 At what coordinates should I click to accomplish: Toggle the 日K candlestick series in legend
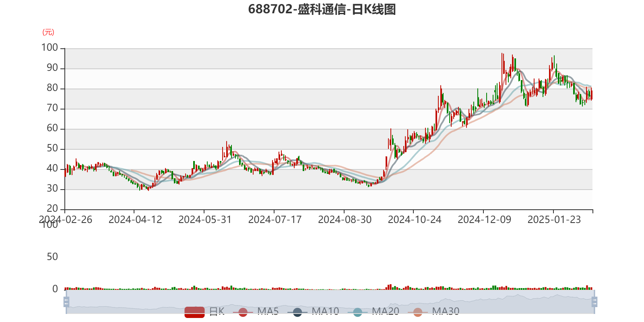click(204, 312)
